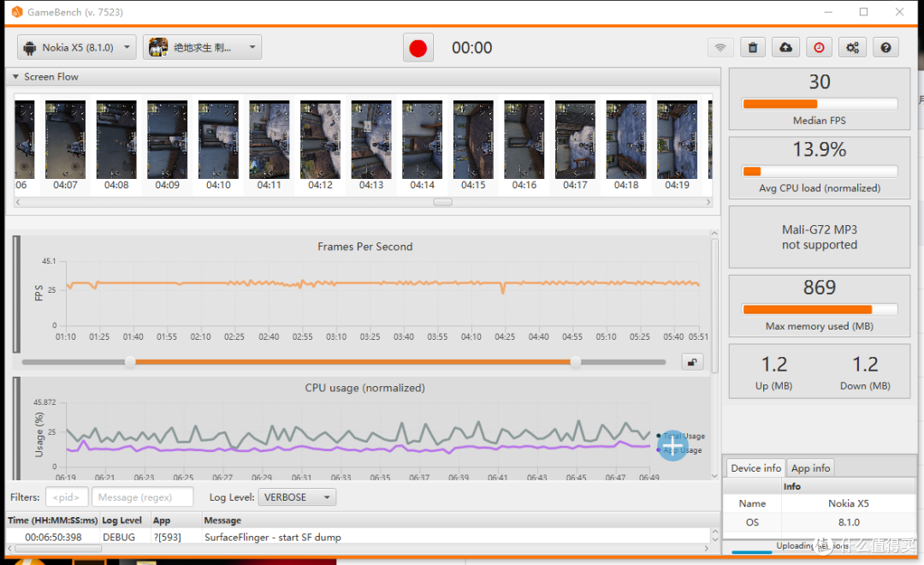Viewport: 924px width, 565px height.
Task: Click the right handle of the range slider
Action: pos(575,362)
